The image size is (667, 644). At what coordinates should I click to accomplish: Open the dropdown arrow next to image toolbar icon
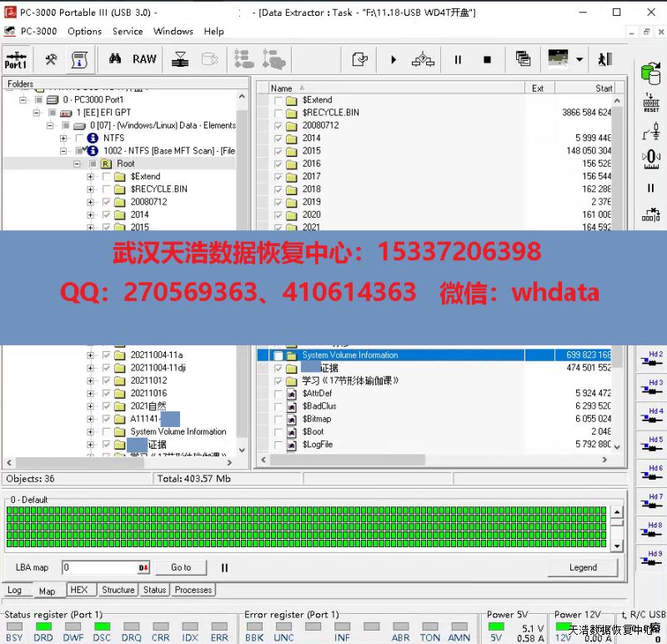tap(579, 59)
